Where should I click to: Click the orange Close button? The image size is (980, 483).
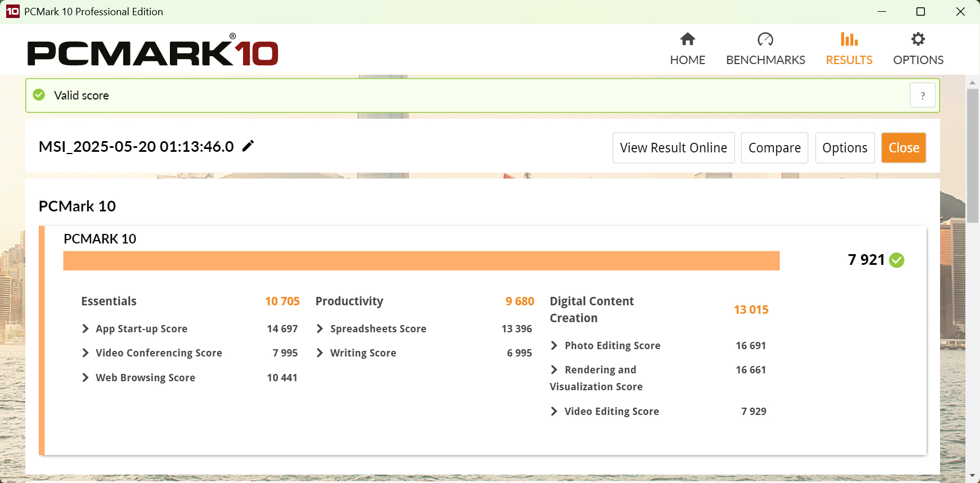point(903,148)
